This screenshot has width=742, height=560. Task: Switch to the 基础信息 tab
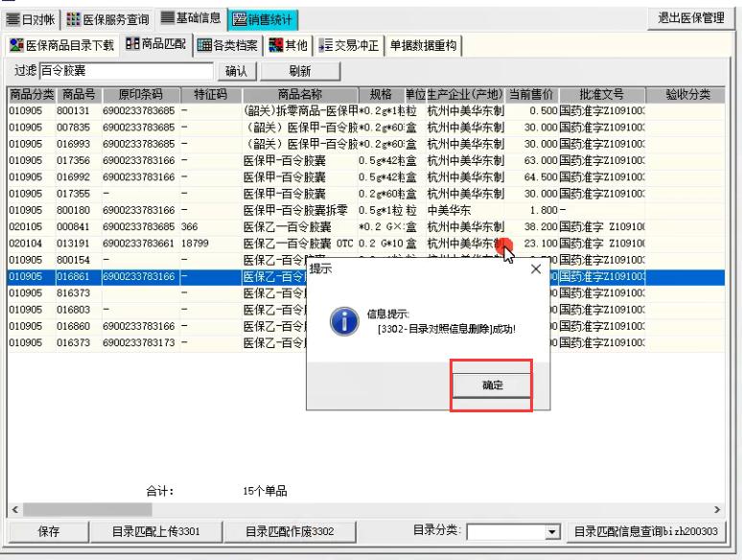point(191,18)
